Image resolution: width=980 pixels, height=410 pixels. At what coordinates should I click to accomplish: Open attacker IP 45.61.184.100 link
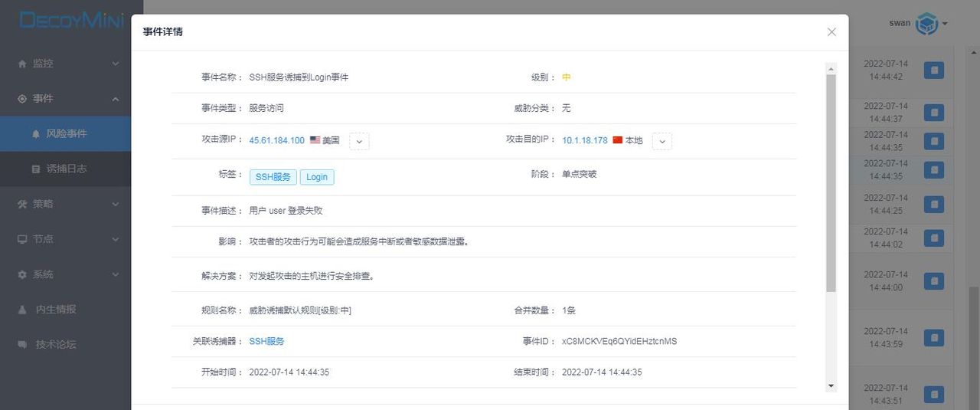click(277, 140)
